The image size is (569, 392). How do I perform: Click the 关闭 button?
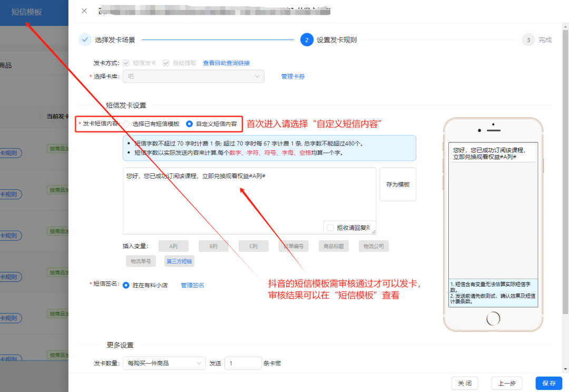click(x=465, y=383)
